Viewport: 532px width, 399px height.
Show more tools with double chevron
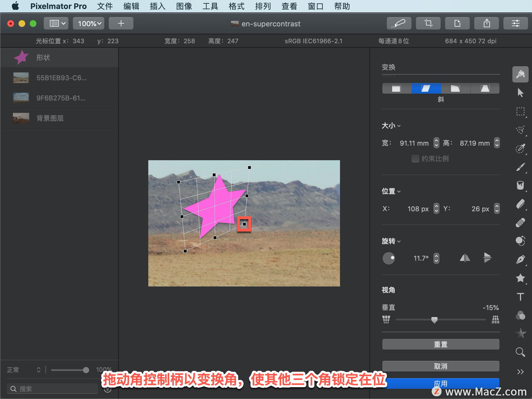520,372
